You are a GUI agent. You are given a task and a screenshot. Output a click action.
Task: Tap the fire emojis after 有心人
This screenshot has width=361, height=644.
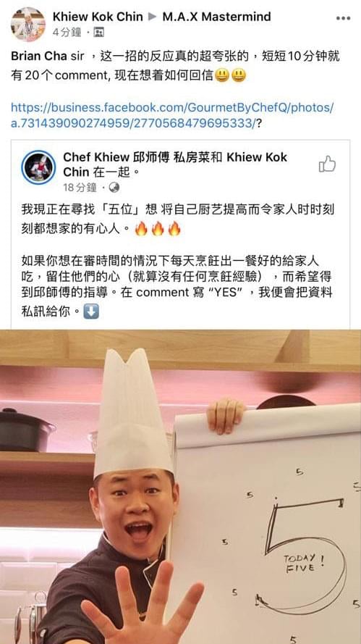[x=158, y=228]
